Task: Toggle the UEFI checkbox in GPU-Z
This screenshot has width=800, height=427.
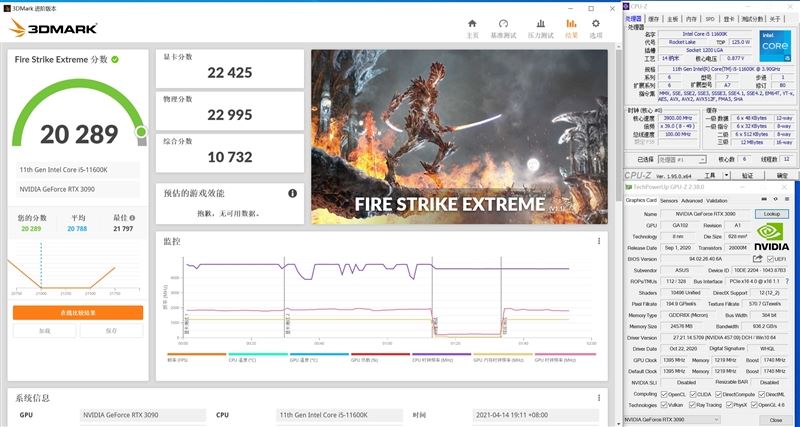Action: (770, 259)
